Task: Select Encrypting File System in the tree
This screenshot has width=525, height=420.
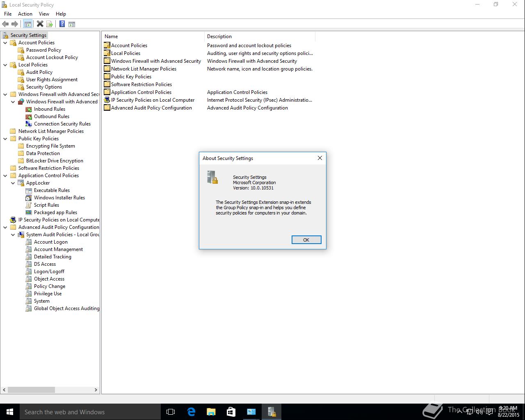Action: point(50,146)
